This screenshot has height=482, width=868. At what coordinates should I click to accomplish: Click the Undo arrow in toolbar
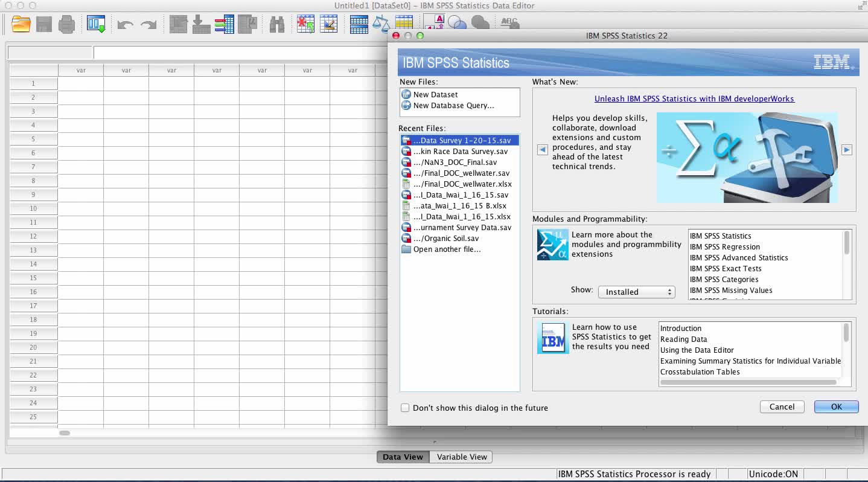click(126, 25)
